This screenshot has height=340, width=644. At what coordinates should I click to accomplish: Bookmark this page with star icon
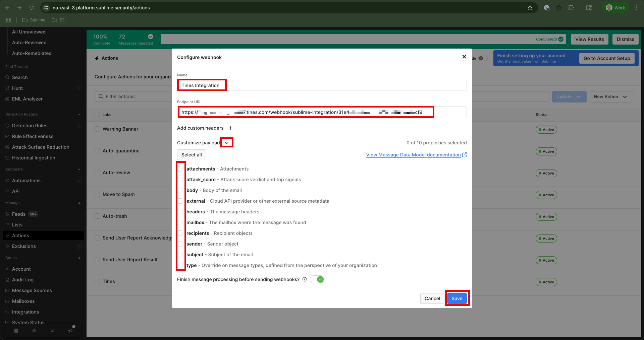coord(530,8)
